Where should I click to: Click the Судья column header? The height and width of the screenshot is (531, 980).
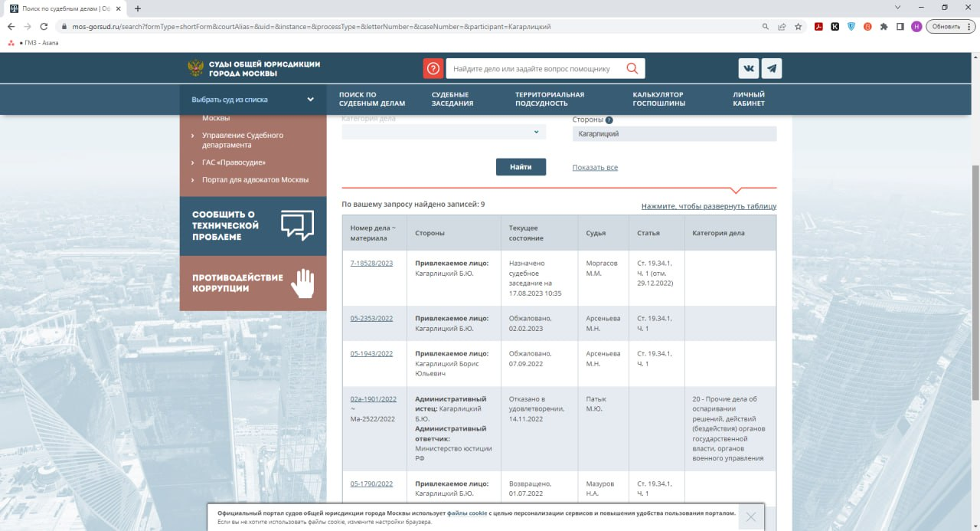(603, 233)
